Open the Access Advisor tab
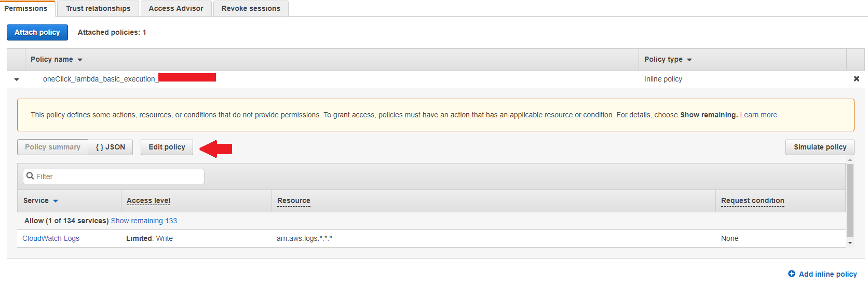Image resolution: width=868 pixels, height=285 pixels. click(x=176, y=8)
